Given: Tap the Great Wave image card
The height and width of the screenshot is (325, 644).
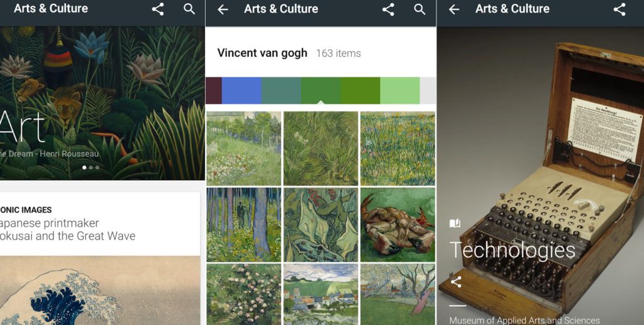Looking at the screenshot, I should [x=100, y=290].
